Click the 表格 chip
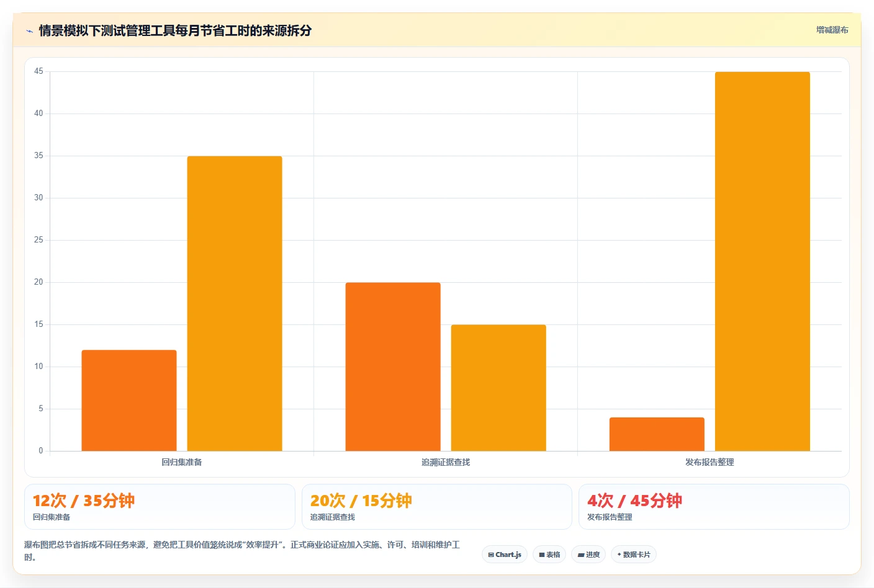 pos(549,555)
